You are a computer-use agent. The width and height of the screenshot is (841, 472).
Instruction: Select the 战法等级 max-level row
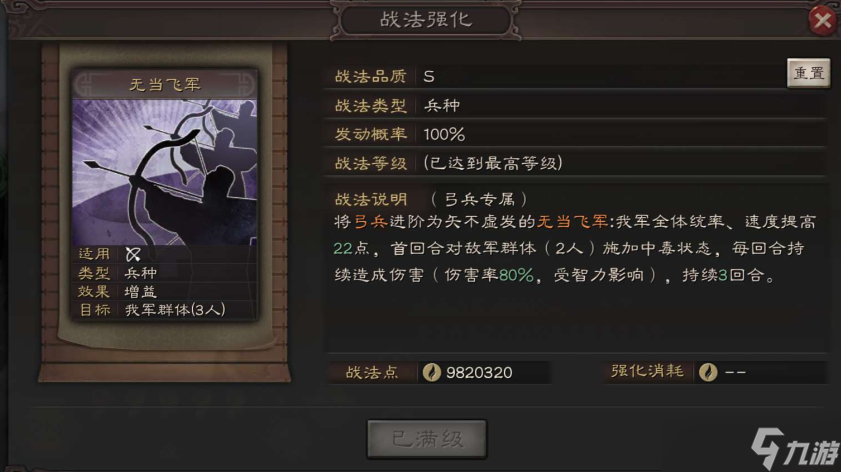577,163
